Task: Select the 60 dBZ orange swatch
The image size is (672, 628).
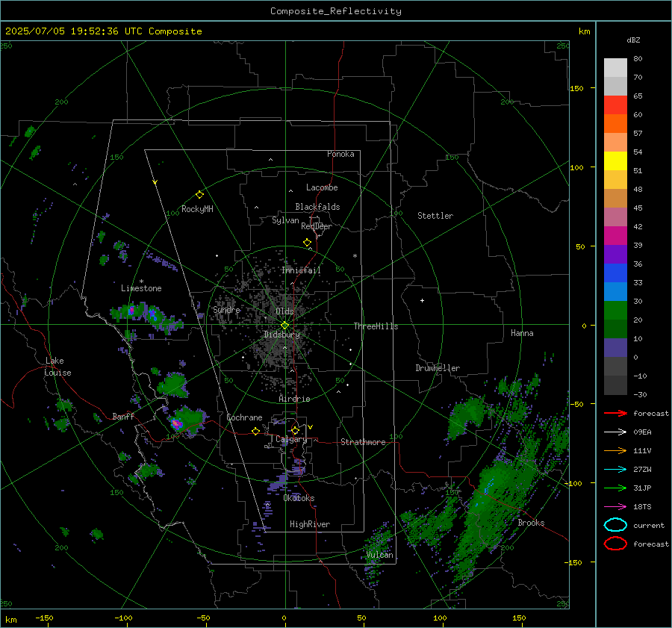Action: [615, 123]
